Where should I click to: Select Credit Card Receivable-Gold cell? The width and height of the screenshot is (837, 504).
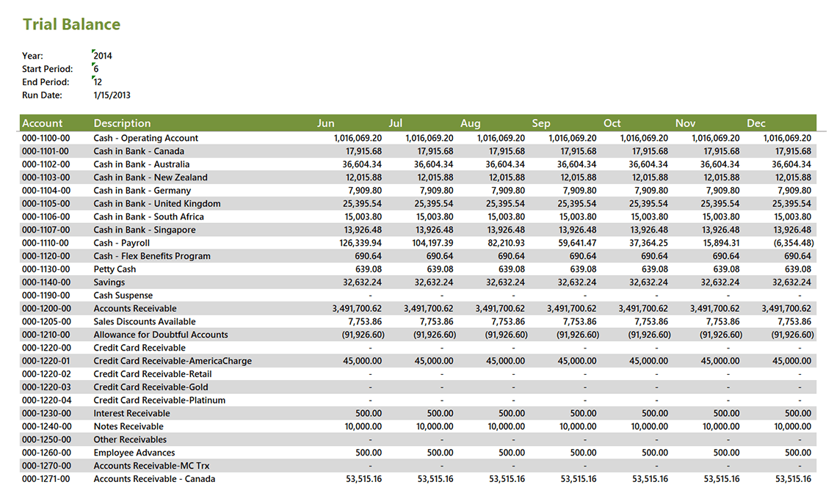click(151, 387)
